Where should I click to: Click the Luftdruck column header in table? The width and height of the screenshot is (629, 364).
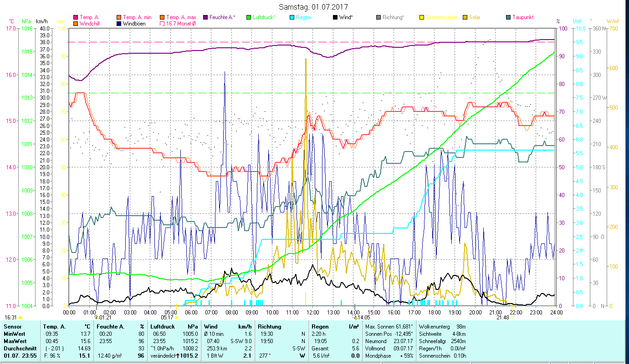click(163, 327)
